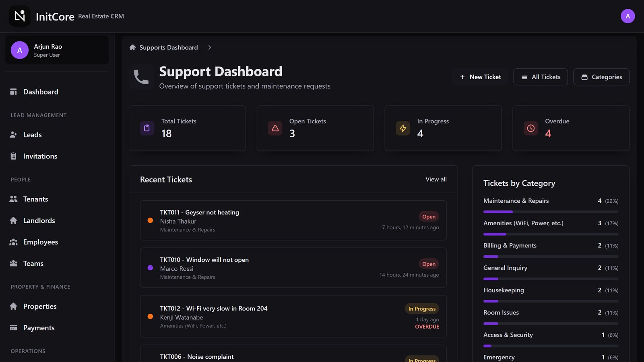
Task: Click the Tenants sidebar icon
Action: coord(13,199)
